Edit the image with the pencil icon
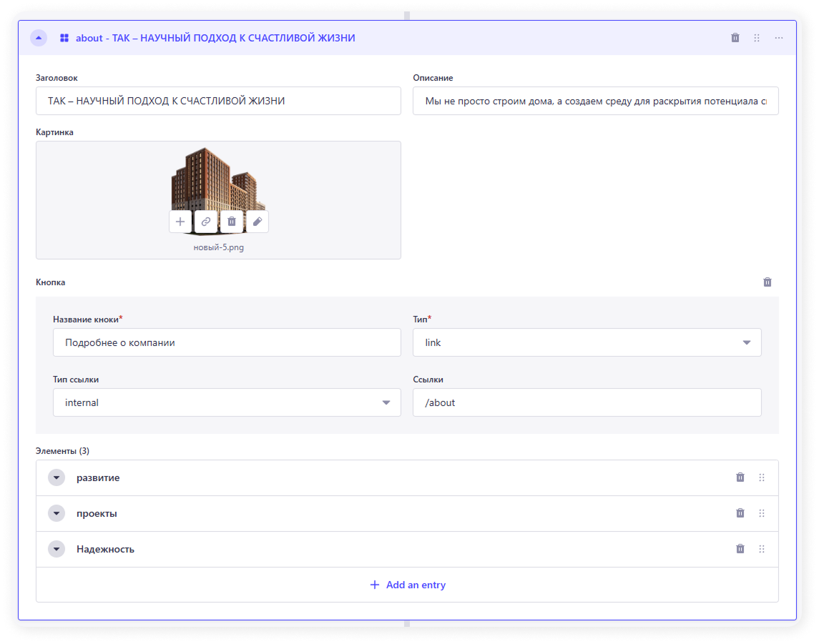The image size is (819, 644). 258,222
